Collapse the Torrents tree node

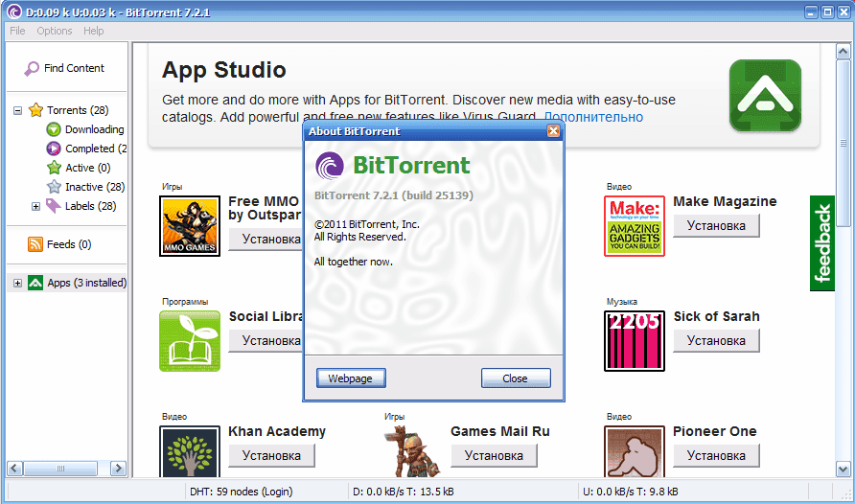coord(17,110)
